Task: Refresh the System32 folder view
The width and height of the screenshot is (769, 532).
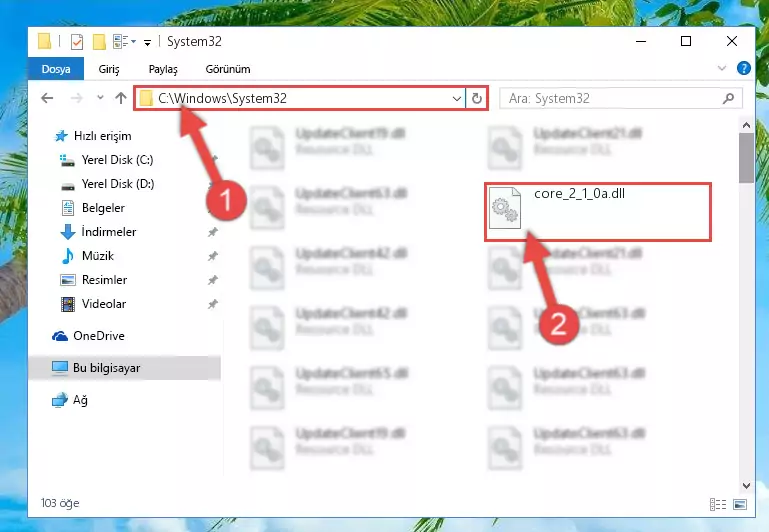Action: click(477, 99)
